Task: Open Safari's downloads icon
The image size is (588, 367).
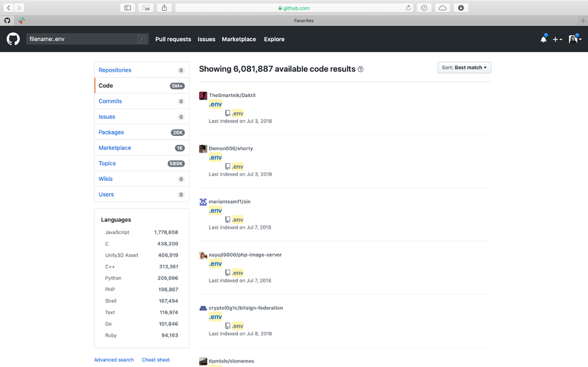Action: [x=461, y=8]
